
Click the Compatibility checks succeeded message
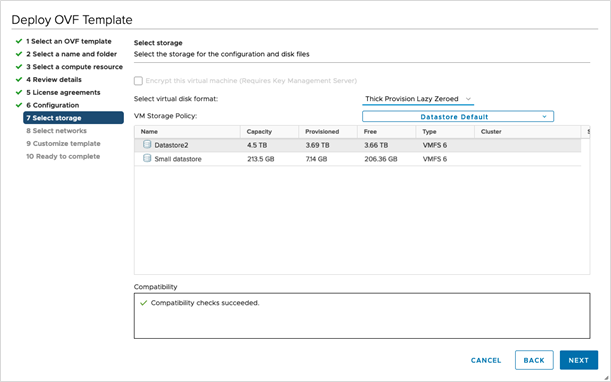tap(205, 303)
